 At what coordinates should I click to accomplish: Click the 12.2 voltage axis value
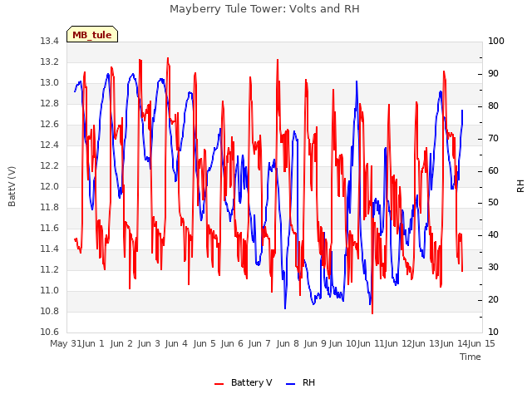pyautogui.click(x=50, y=166)
